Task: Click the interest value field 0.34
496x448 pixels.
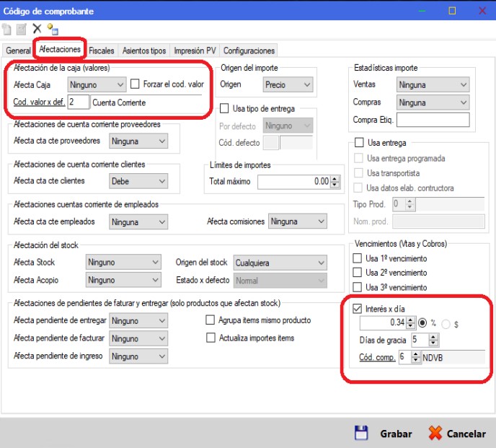Action: [x=383, y=322]
